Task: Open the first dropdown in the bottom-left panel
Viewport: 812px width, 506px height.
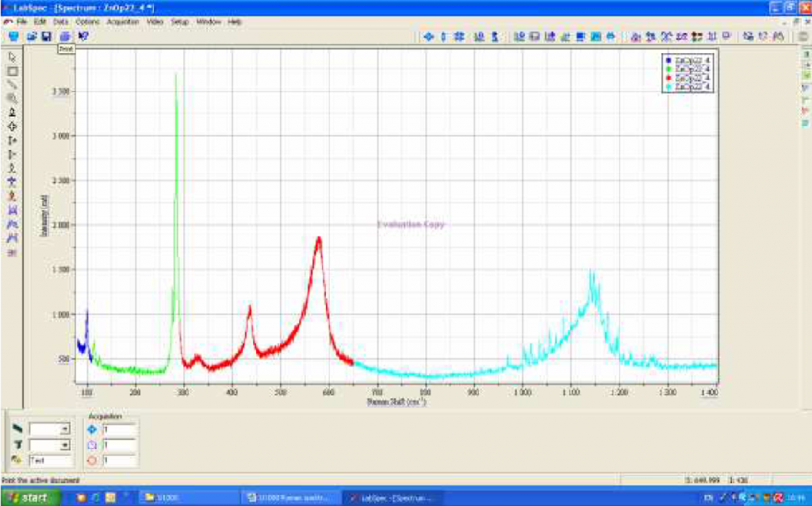Action: click(x=65, y=428)
